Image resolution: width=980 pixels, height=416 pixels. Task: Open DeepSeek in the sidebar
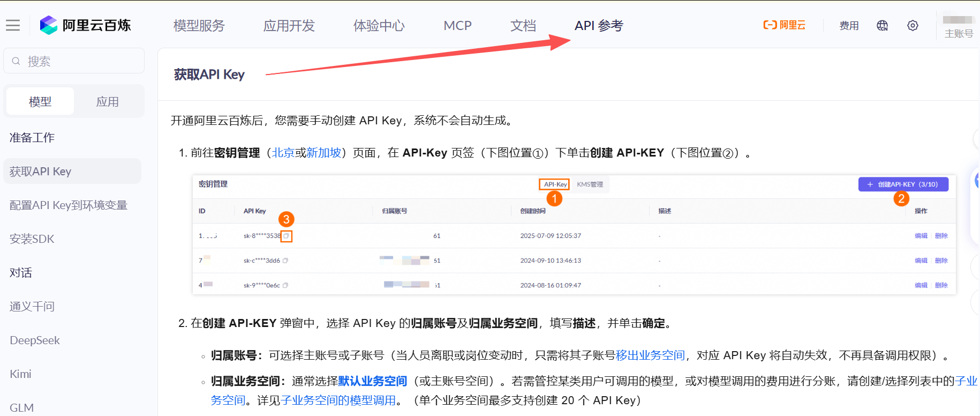pyautogui.click(x=35, y=340)
